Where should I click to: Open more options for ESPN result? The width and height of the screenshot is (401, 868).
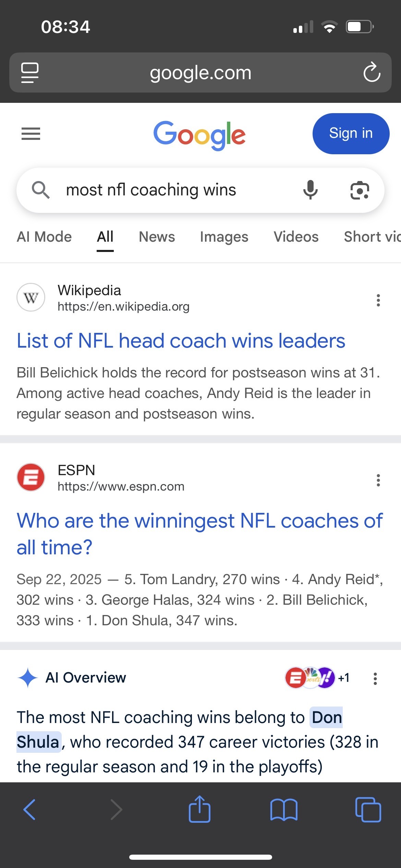[x=378, y=480]
